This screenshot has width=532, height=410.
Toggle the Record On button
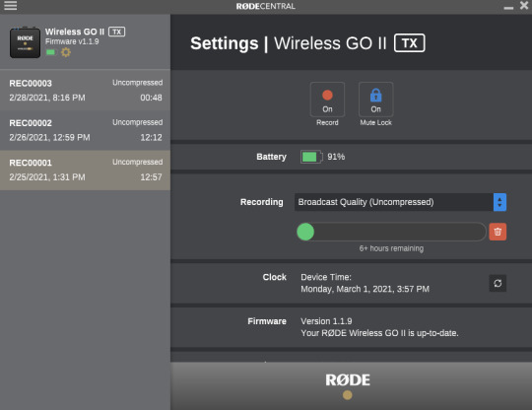click(327, 100)
